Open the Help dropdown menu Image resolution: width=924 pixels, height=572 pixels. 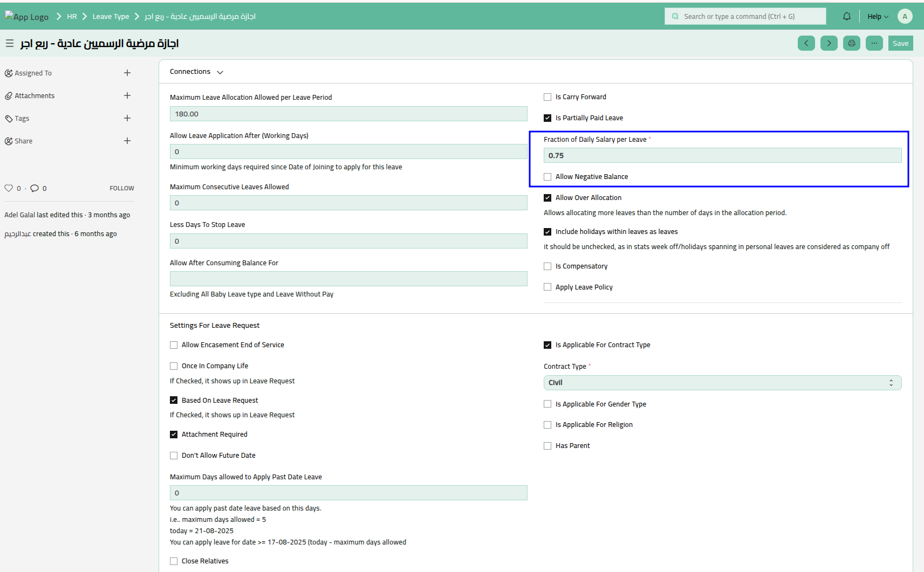(x=877, y=17)
